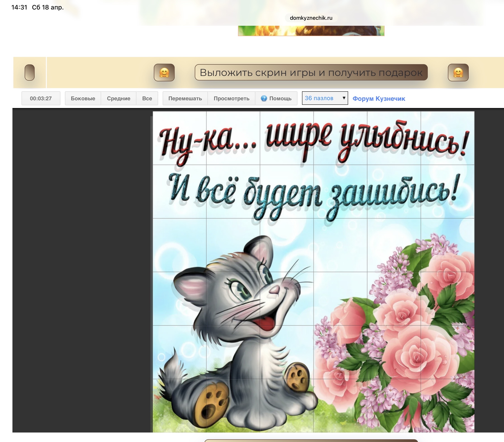Show only side pieces with Боковые
This screenshot has width=504, height=442.
coord(83,98)
